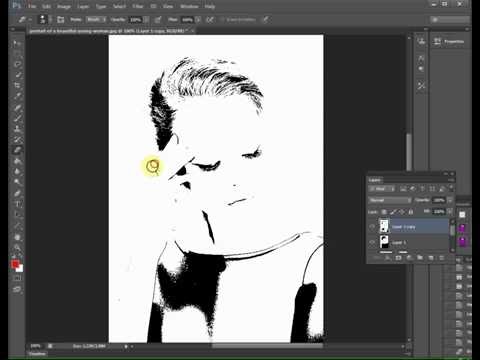
Task: Hide the Layer 1 layer
Action: (372, 242)
